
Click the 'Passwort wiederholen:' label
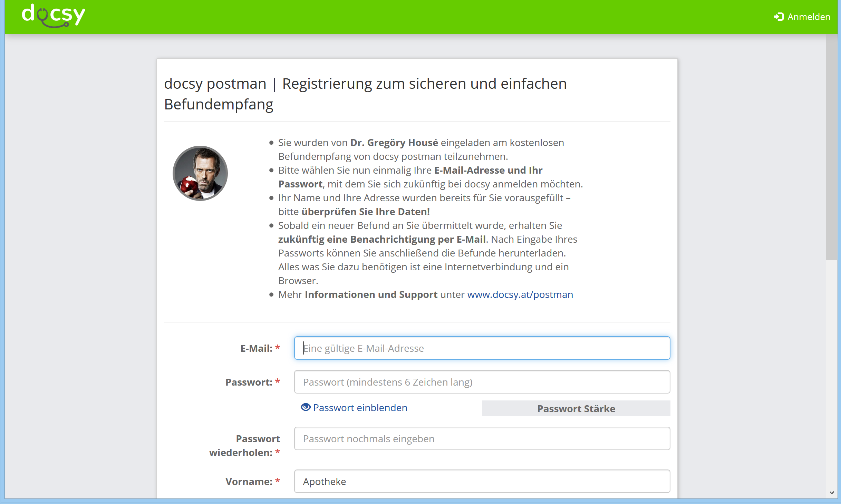(244, 446)
